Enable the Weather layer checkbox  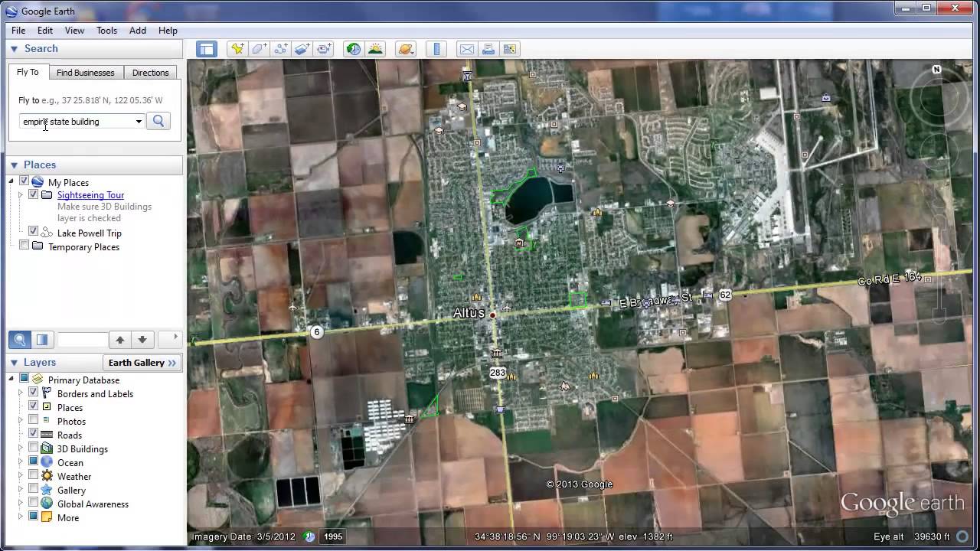pos(33,475)
